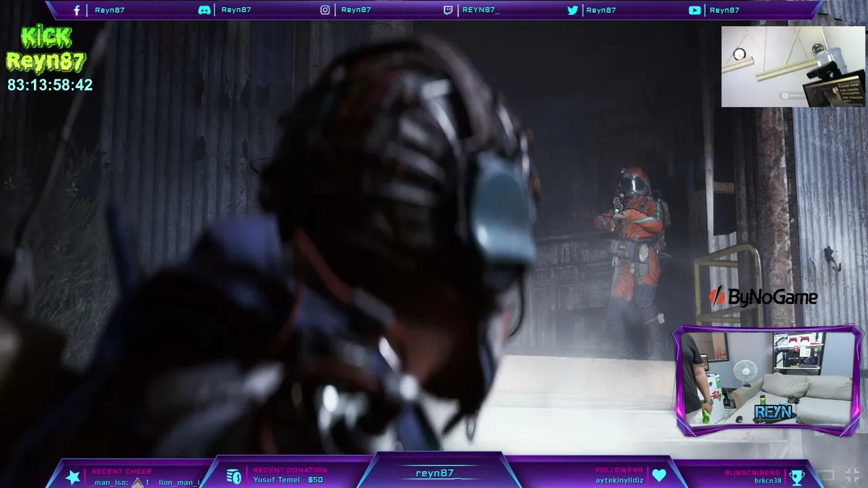Click the 83:13:58:42 stream timer

pyautogui.click(x=50, y=85)
